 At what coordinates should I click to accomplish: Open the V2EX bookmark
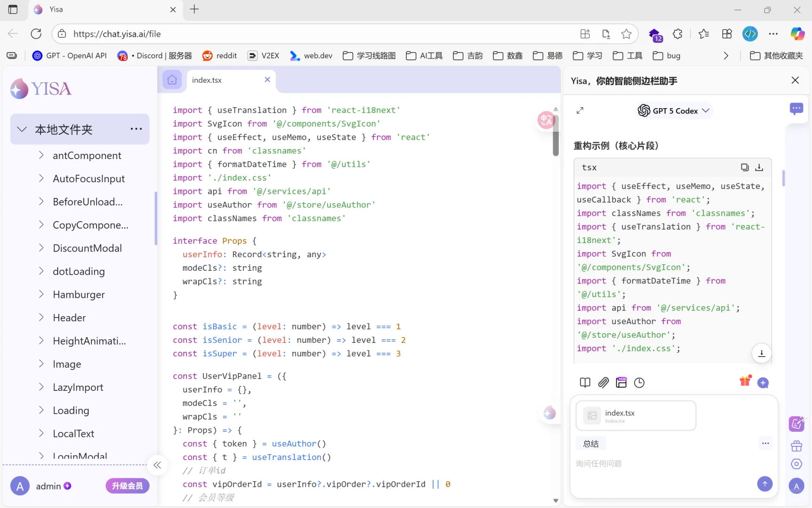264,56
